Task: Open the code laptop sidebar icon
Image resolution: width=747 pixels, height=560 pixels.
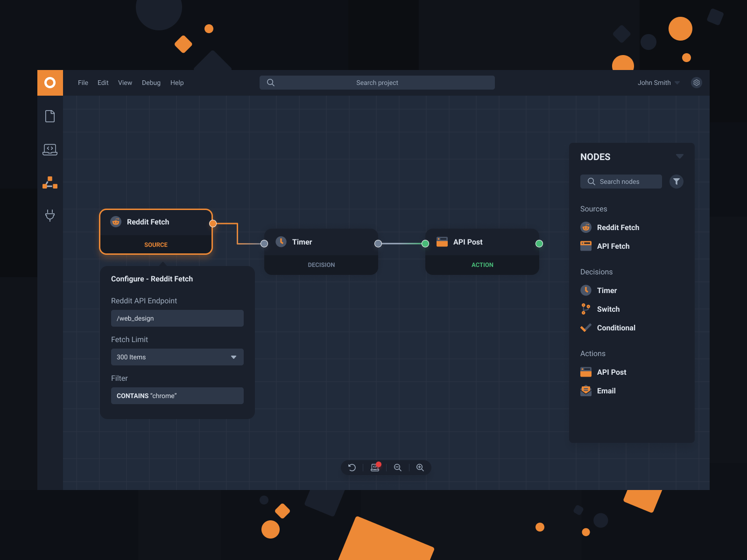Action: 50,149
